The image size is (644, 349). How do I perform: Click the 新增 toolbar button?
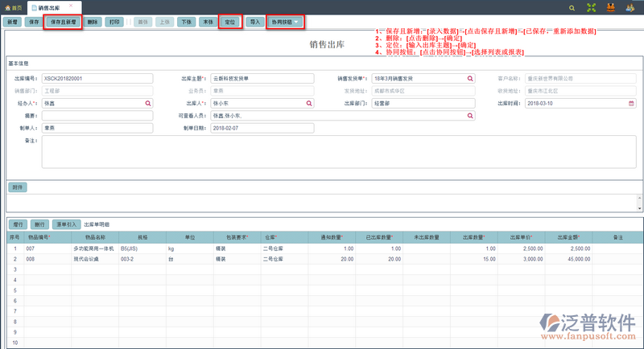pos(12,23)
